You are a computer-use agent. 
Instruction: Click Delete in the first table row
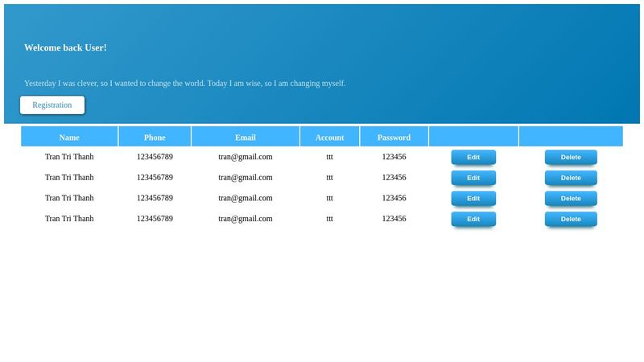point(571,157)
